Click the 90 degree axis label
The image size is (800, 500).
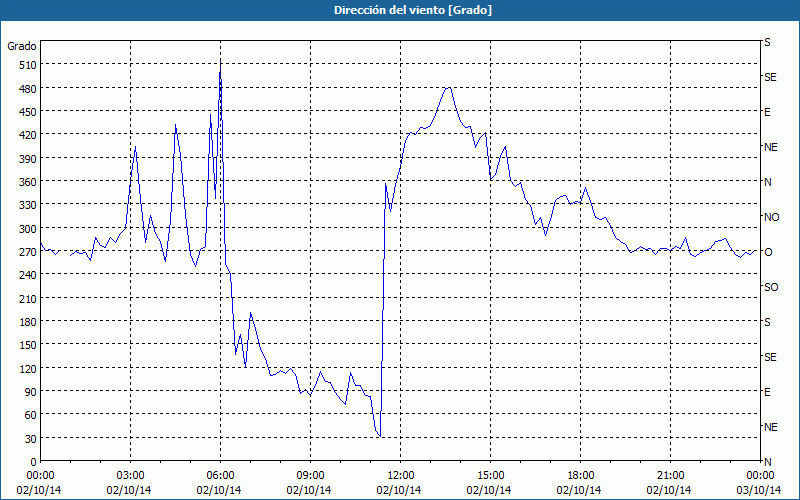point(30,391)
